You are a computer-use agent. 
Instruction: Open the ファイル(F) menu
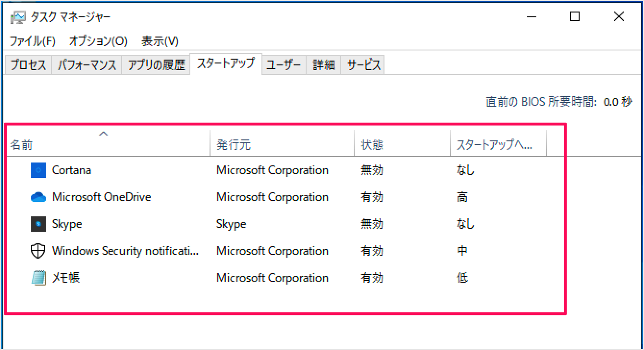[x=32, y=41]
